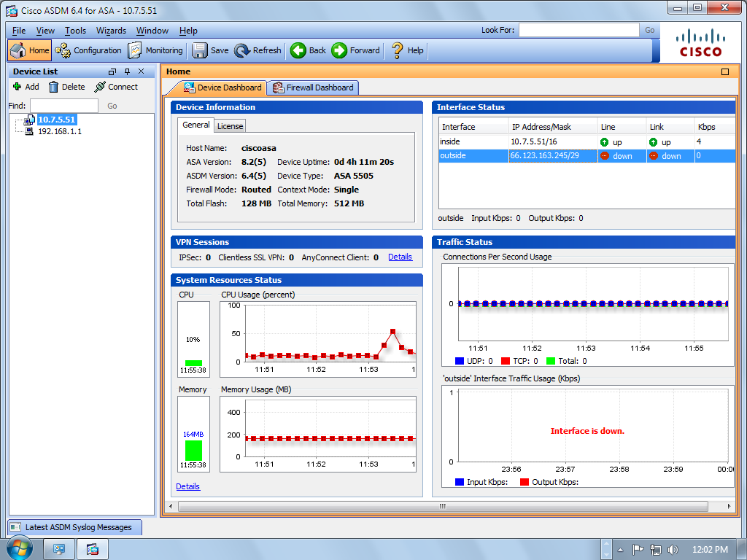This screenshot has height=560, width=747.
Task: Open Help from the toolbar
Action: click(x=407, y=50)
